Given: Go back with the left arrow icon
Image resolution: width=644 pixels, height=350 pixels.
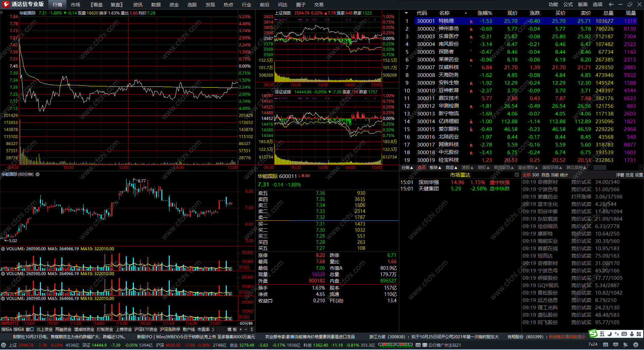Looking at the screenshot, I should [611, 4].
